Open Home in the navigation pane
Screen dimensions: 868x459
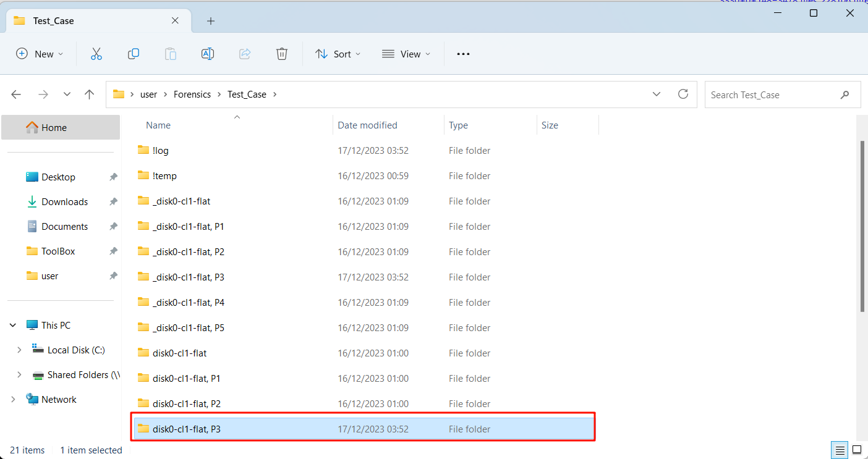point(61,127)
